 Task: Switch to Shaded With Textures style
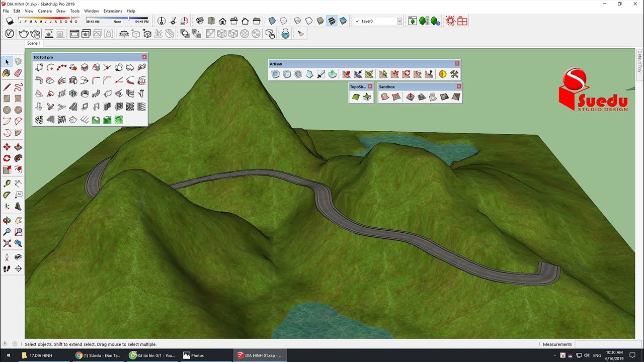332,21
